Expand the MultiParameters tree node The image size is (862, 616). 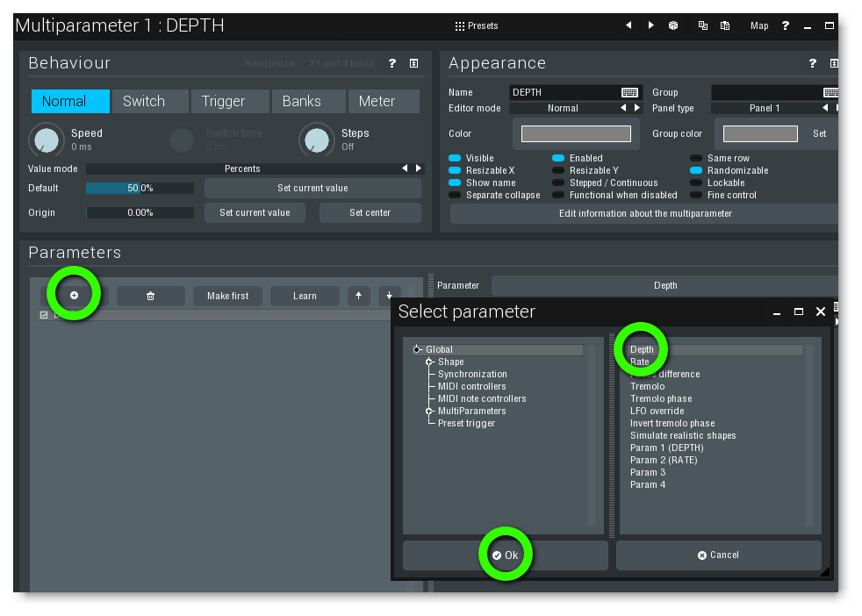pos(429,411)
